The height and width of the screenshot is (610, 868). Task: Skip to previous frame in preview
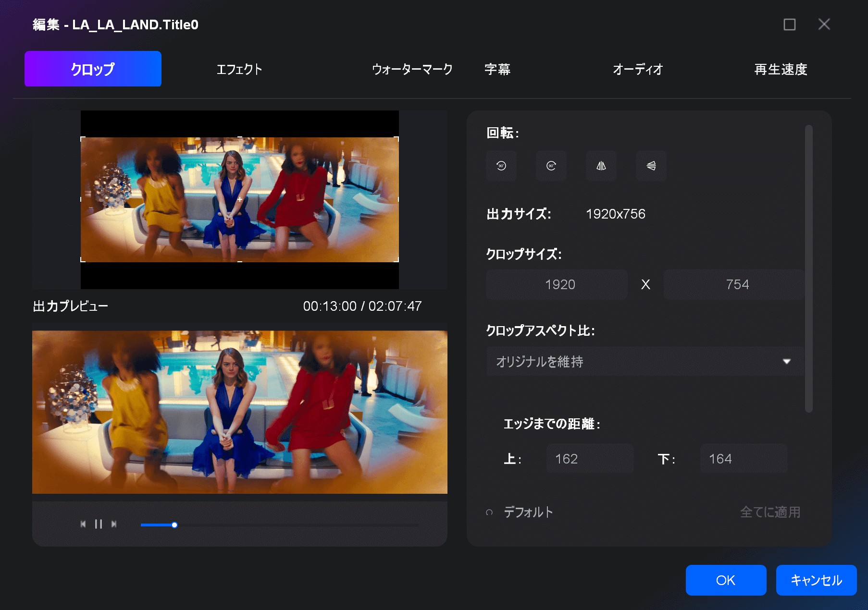[x=83, y=524]
